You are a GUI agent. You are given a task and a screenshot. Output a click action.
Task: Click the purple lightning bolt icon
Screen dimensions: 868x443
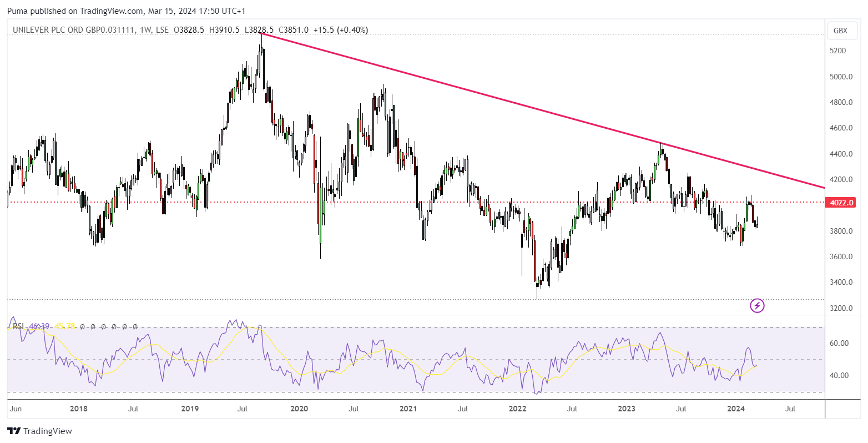(x=757, y=305)
